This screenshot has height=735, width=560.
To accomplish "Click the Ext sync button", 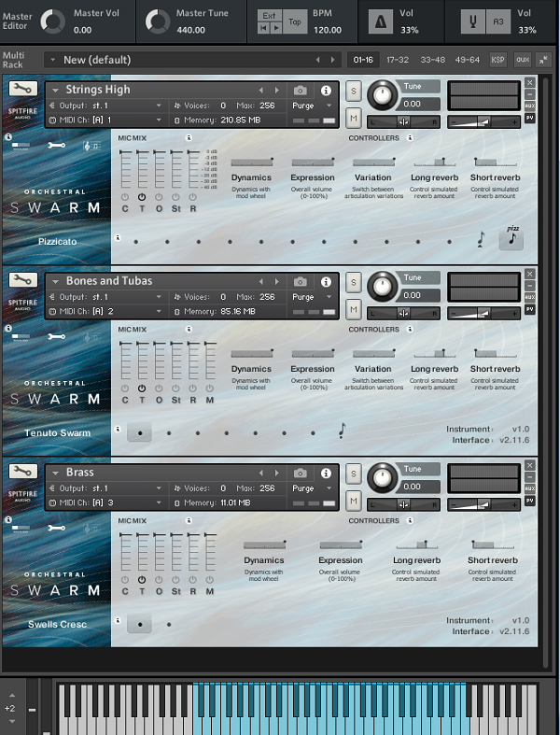I will (270, 16).
